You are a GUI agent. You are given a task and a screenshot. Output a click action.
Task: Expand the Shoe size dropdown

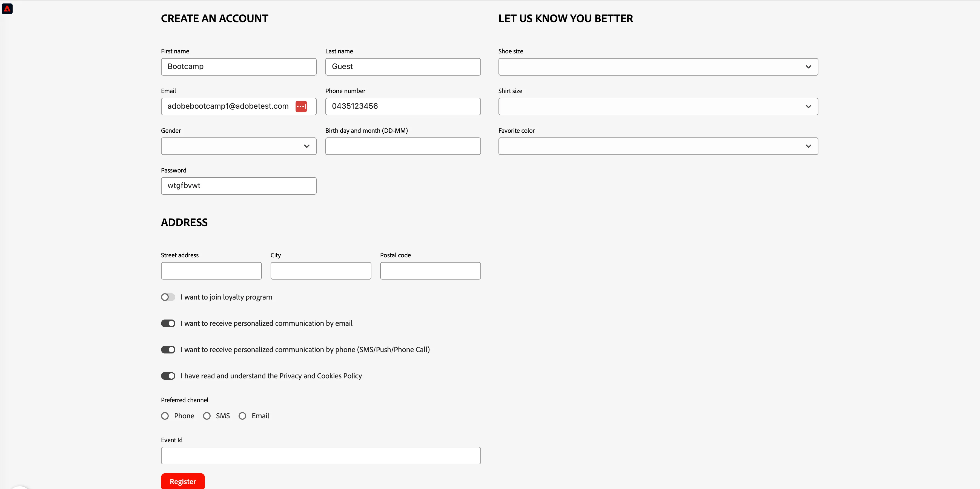pos(658,67)
